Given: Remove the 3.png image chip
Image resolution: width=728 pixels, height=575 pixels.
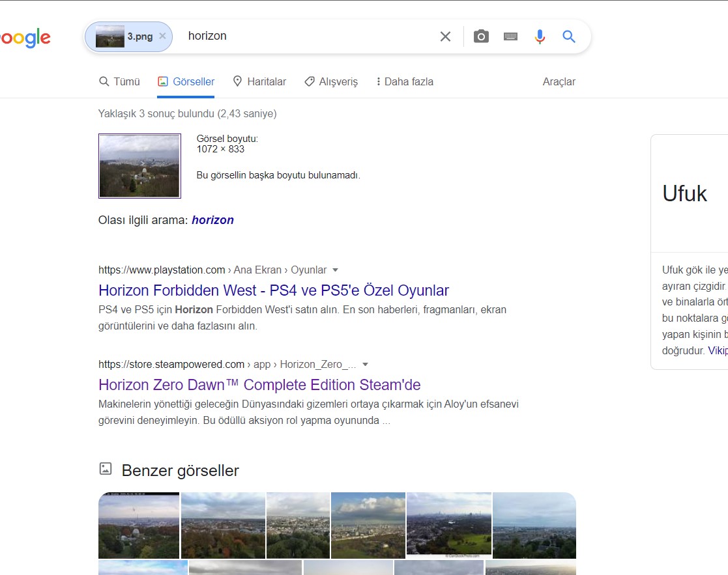Looking at the screenshot, I should coord(162,36).
